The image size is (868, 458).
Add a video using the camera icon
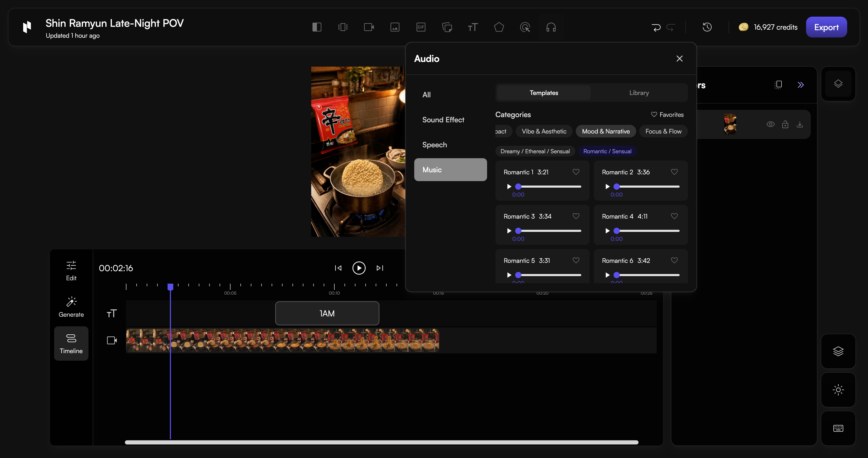pyautogui.click(x=369, y=27)
